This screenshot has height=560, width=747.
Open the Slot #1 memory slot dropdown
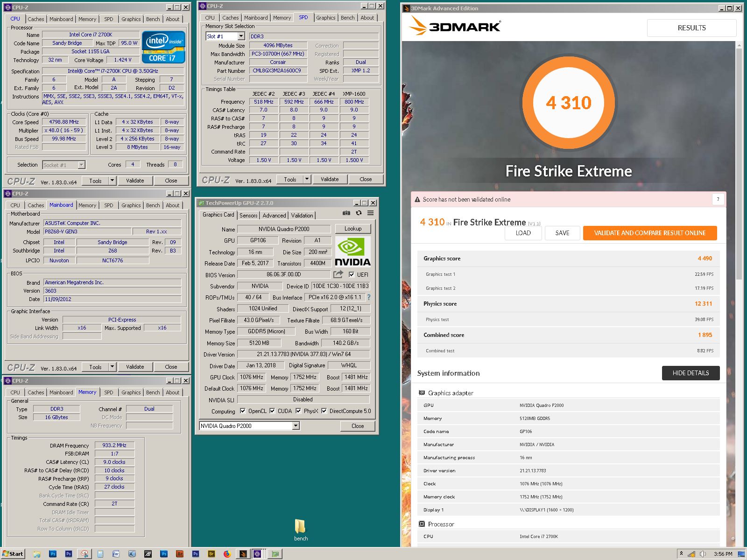[x=241, y=36]
